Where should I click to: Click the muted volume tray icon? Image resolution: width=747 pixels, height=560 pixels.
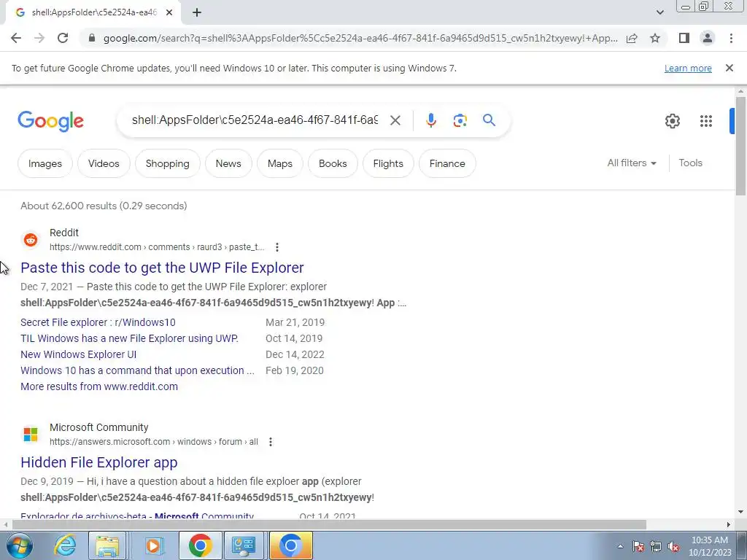[x=673, y=546]
